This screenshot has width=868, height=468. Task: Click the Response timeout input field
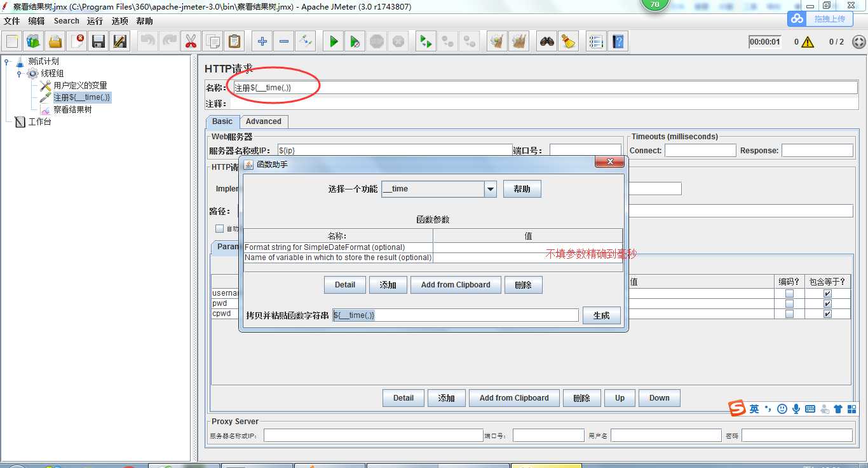coord(817,151)
